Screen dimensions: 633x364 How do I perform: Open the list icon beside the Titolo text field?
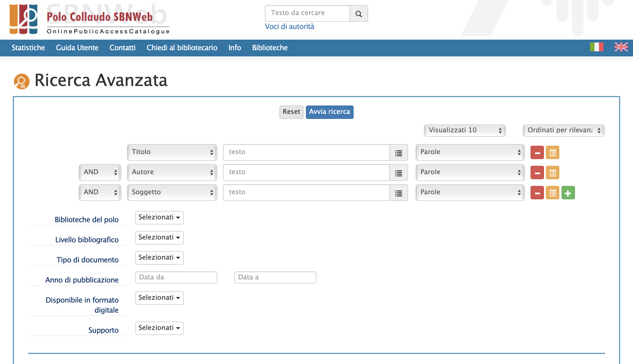click(399, 153)
